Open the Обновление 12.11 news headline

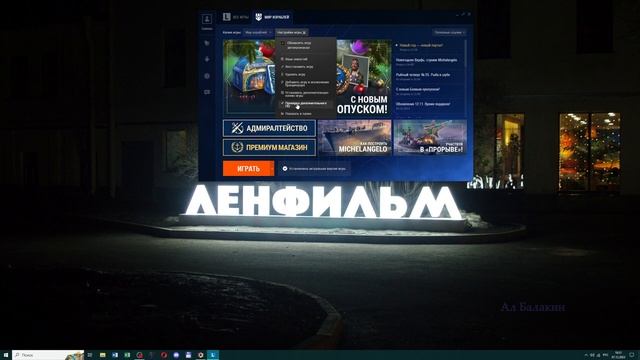tap(423, 104)
